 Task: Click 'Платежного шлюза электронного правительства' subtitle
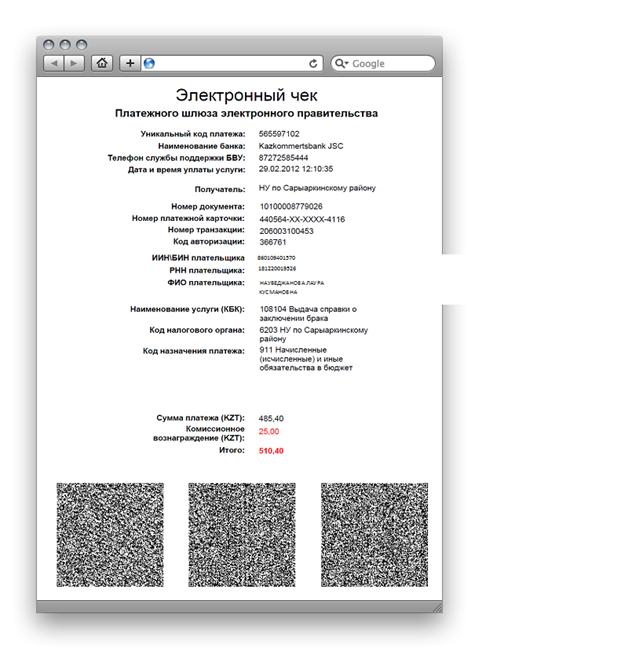pos(247,113)
